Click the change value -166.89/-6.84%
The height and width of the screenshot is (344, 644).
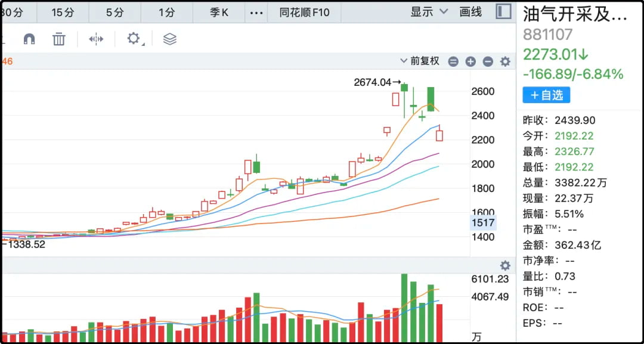pyautogui.click(x=573, y=75)
